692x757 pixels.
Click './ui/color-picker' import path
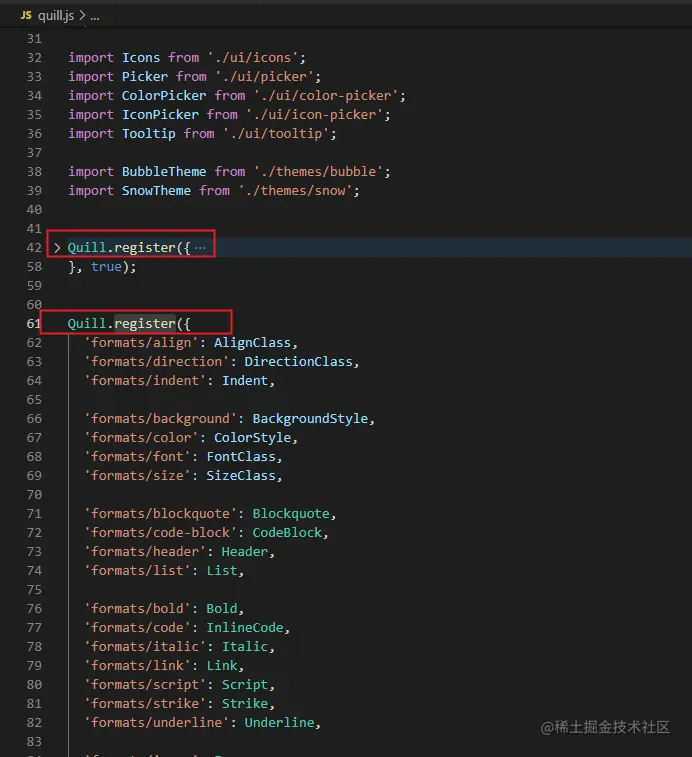pyautogui.click(x=326, y=96)
